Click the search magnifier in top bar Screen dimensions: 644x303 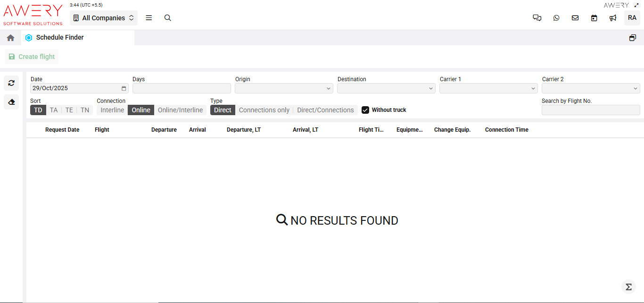167,18
